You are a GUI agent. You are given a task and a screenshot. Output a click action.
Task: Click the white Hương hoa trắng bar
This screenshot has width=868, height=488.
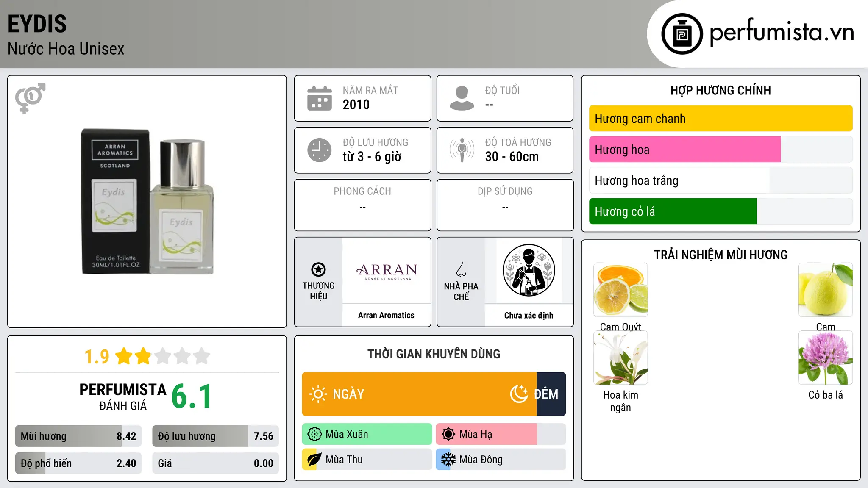pyautogui.click(x=679, y=180)
